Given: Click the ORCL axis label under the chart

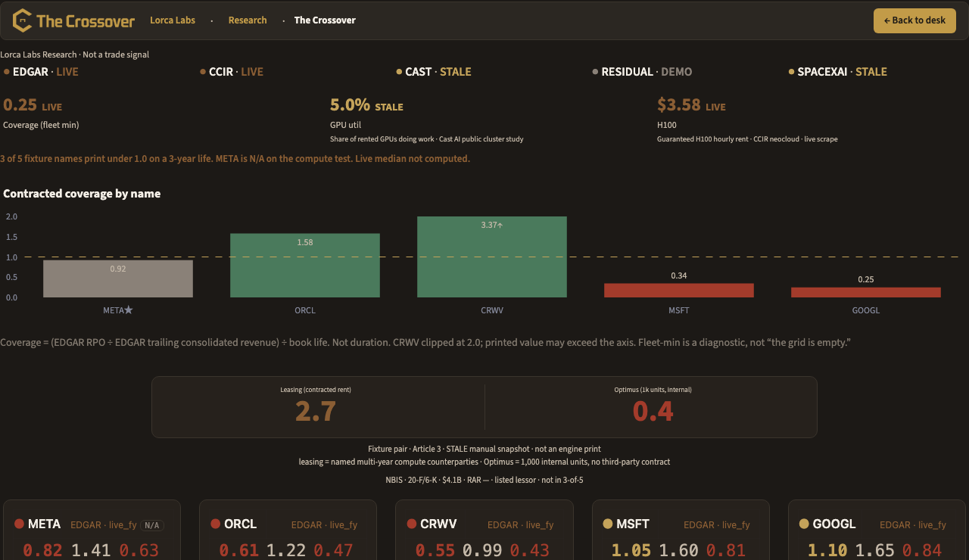Looking at the screenshot, I should 305,310.
